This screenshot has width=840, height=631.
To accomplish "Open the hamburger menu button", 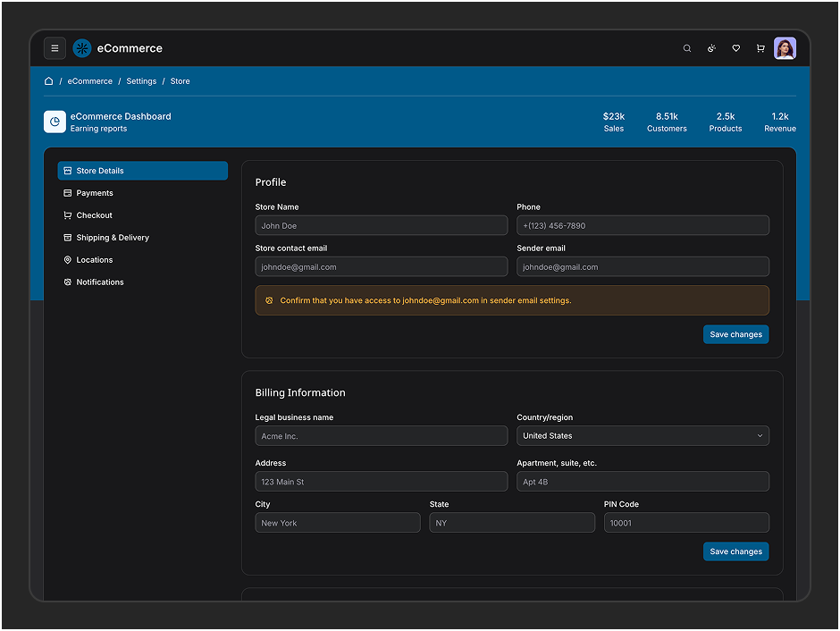I will (x=55, y=48).
